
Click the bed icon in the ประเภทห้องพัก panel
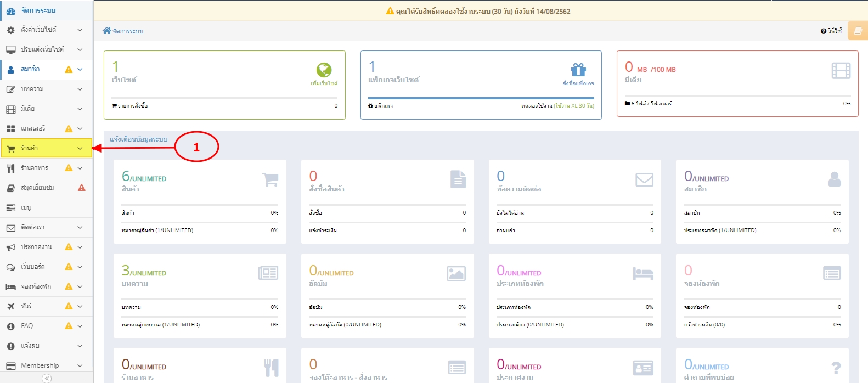click(x=643, y=273)
